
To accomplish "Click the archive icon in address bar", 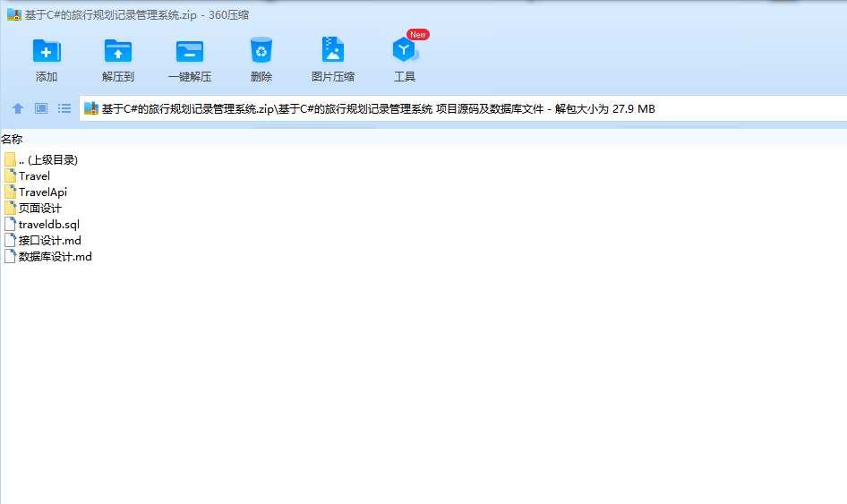I will [x=91, y=108].
